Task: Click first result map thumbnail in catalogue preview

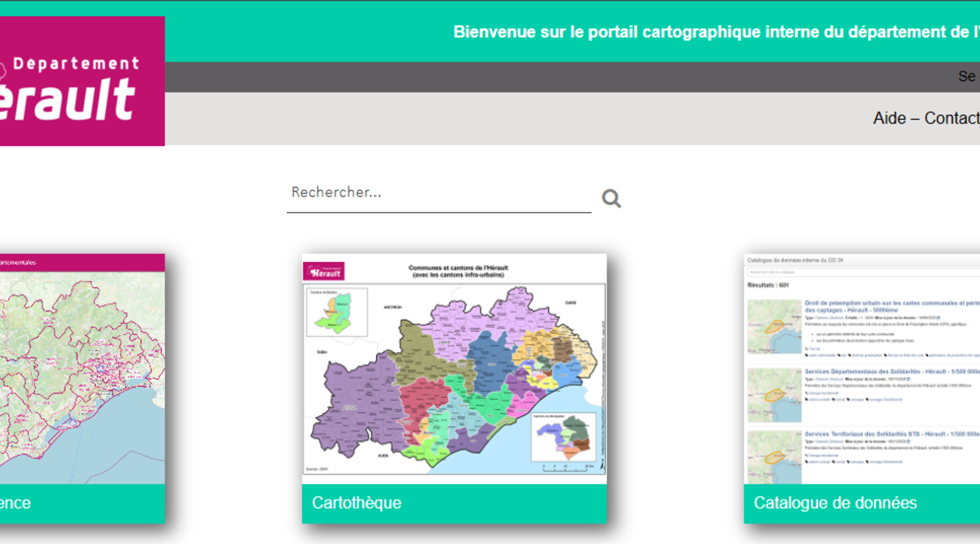Action: pos(774,326)
